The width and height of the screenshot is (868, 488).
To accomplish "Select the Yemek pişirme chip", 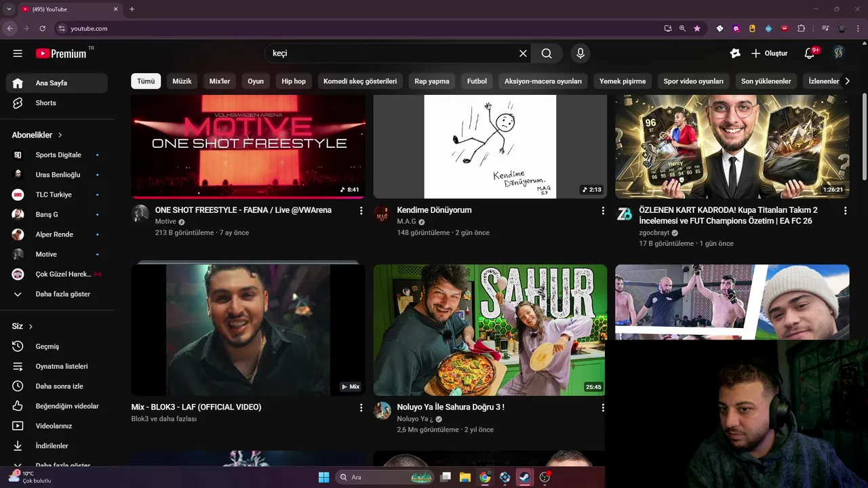I will click(x=623, y=81).
